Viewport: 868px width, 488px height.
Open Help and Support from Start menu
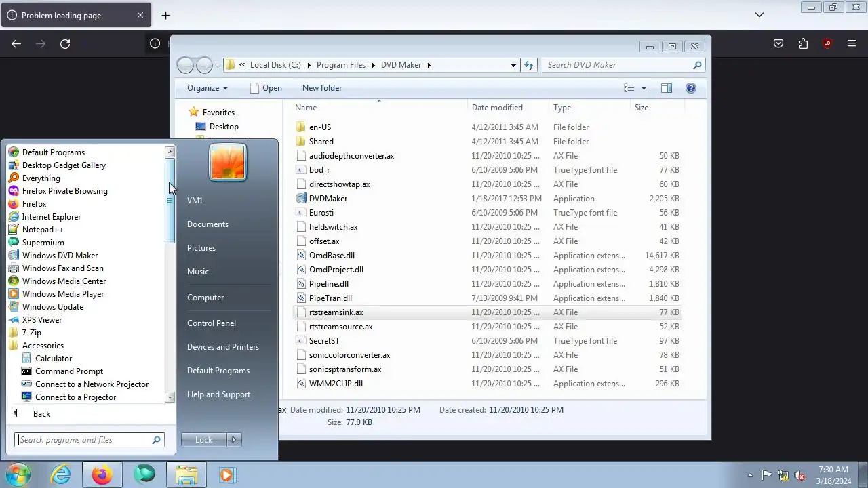tap(218, 394)
